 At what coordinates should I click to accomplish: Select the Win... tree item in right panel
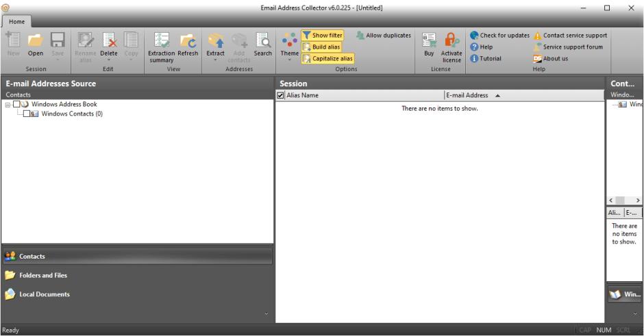pyautogui.click(x=636, y=104)
